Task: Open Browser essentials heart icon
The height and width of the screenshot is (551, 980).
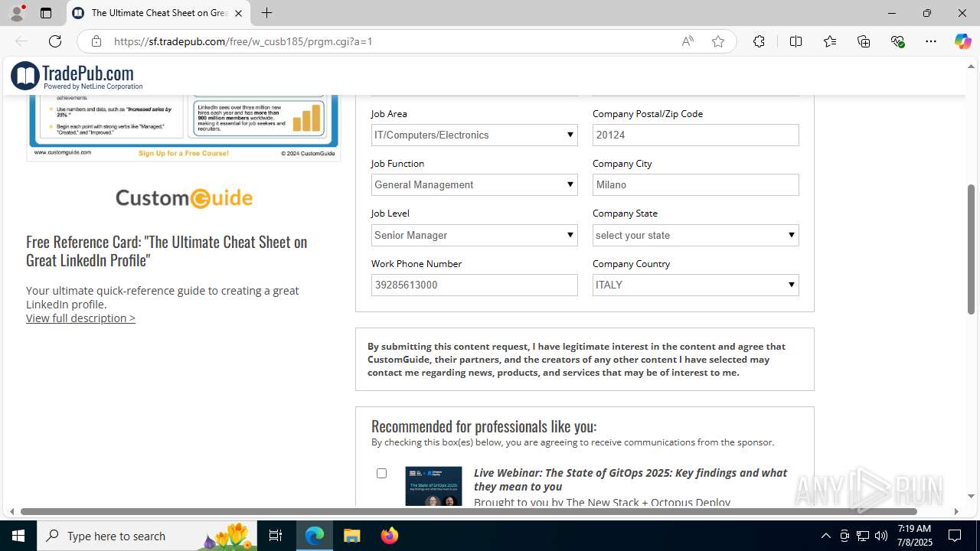Action: (897, 41)
